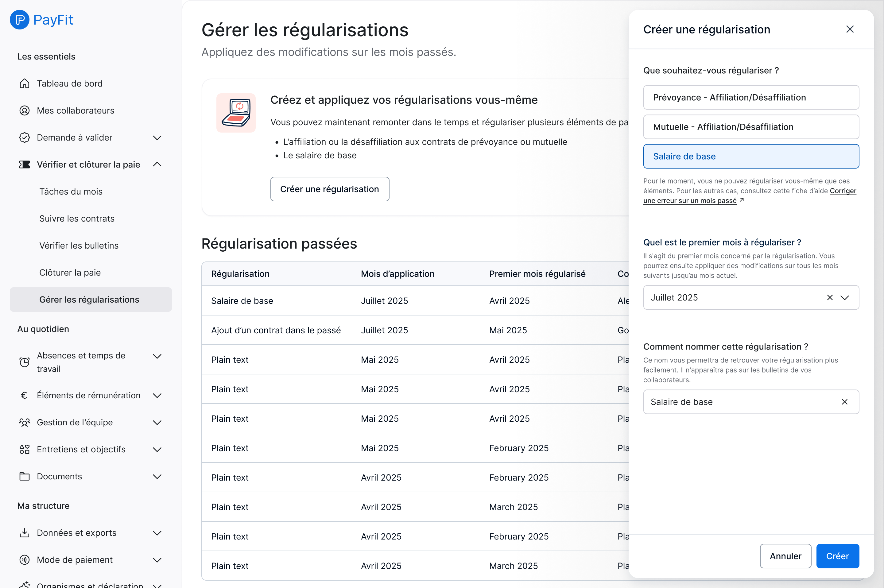
Task: Go to Mes collaborateurs
Action: point(91,110)
